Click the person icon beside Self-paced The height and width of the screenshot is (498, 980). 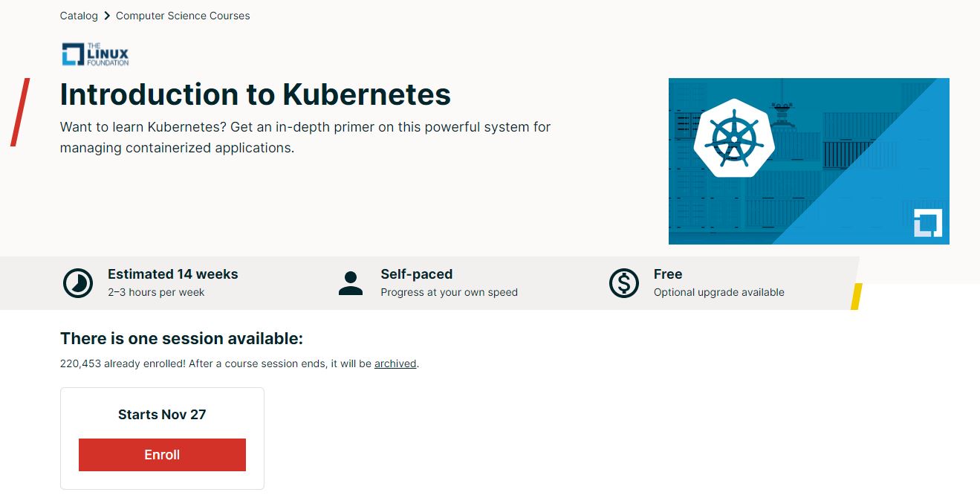(x=351, y=283)
